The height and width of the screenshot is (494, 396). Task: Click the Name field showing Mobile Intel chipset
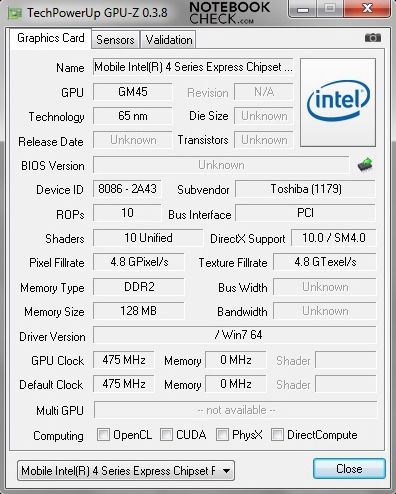(x=193, y=67)
